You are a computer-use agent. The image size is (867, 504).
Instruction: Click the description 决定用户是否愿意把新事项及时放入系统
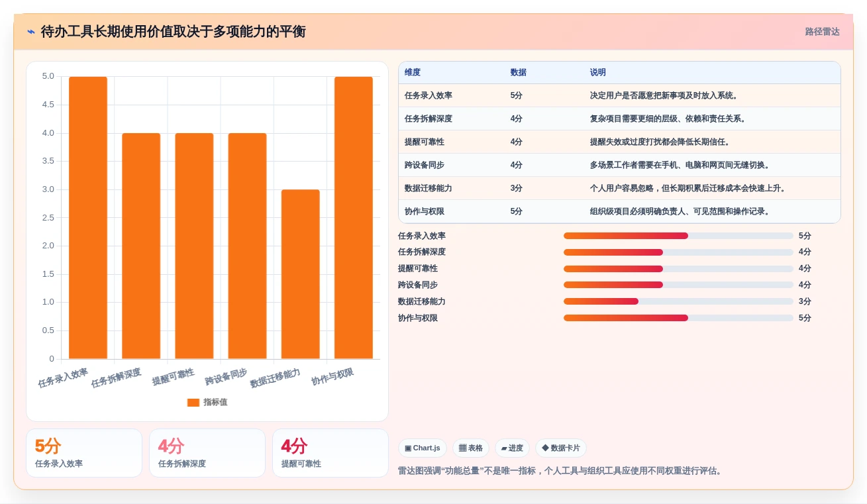tap(664, 95)
